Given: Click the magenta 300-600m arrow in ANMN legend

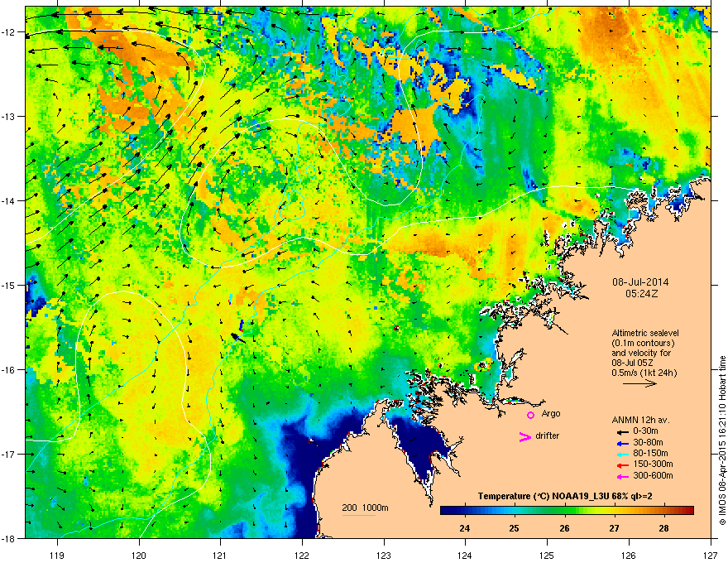Looking at the screenshot, I should coord(623,477).
